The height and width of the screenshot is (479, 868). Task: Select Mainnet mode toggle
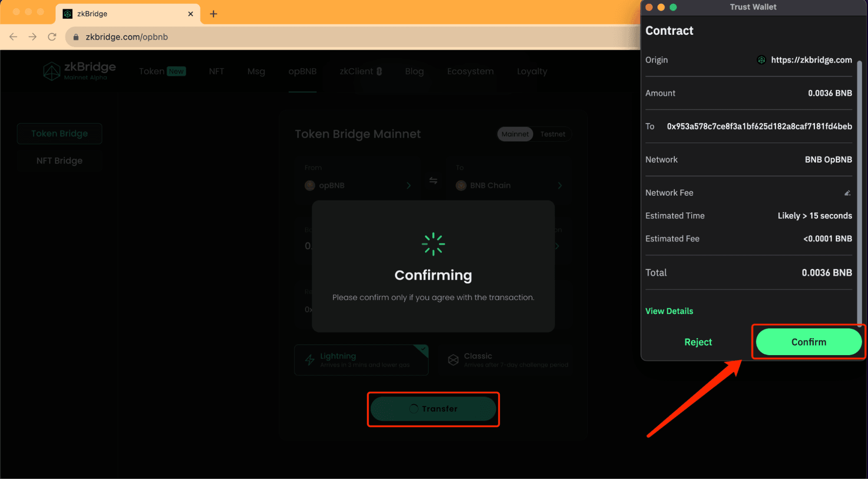coord(515,134)
